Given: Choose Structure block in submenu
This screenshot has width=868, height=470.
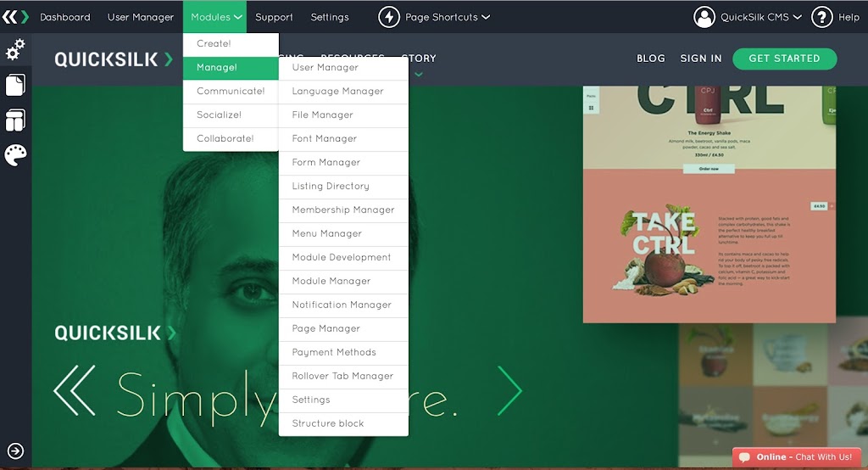Looking at the screenshot, I should pyautogui.click(x=343, y=424).
